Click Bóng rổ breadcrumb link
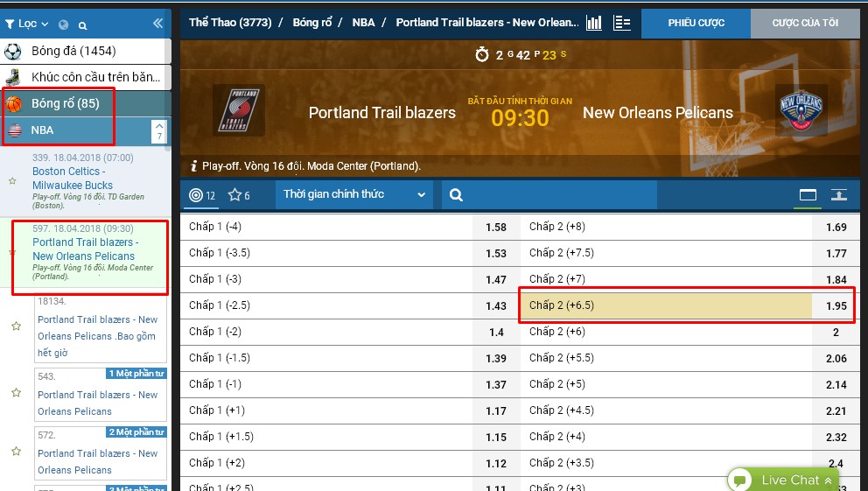The image size is (868, 491). 312,23
